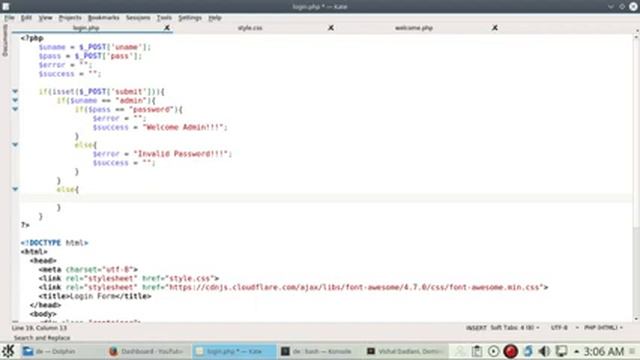Collapse the Invalid Password else block
The height and width of the screenshot is (360, 640).
15,145
